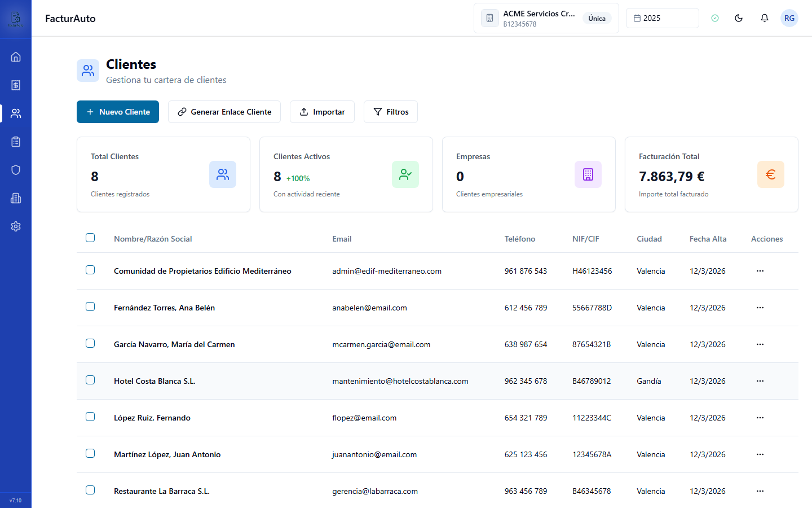
Task: Click client name Hotel Costa Blanca S.L.
Action: 155,381
